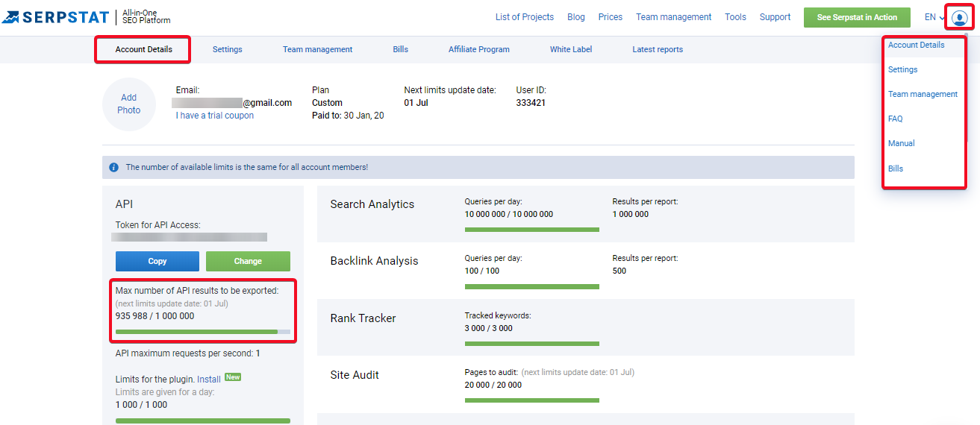This screenshot has width=980, height=425.
Task: Open the user profile avatar icon
Action: click(x=960, y=18)
